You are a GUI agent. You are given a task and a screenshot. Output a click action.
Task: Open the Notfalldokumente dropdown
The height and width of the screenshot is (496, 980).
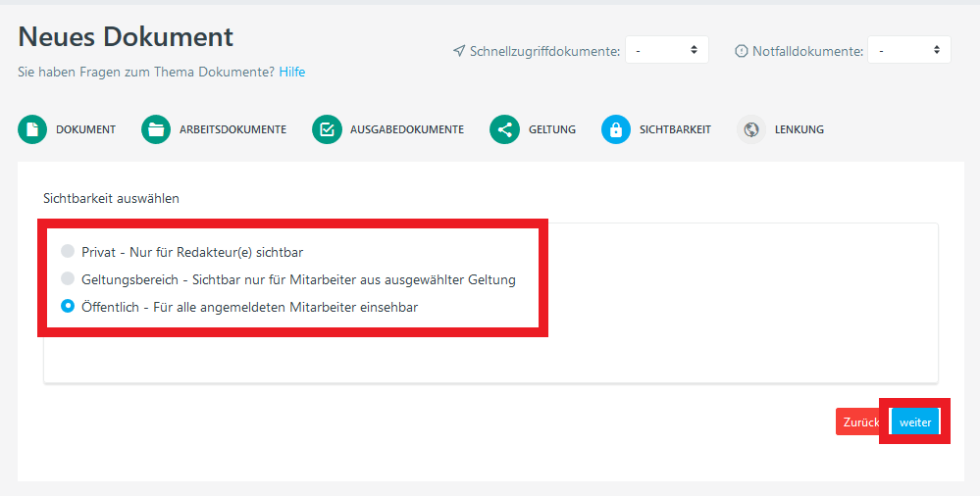pyautogui.click(x=908, y=50)
